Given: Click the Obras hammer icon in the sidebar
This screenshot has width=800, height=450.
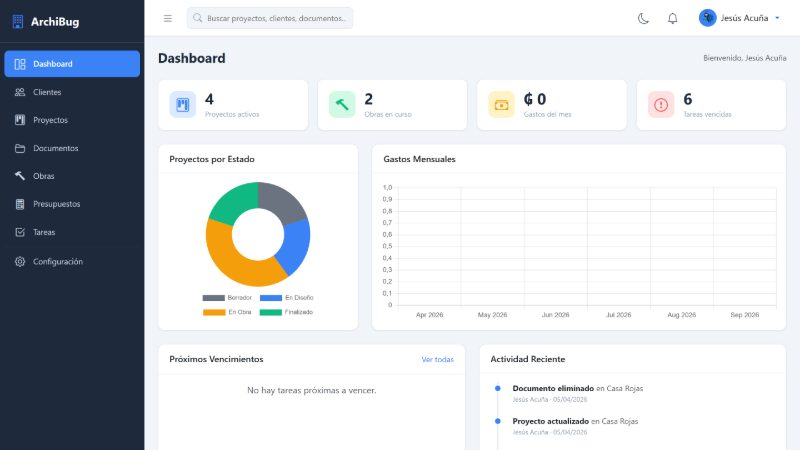Looking at the screenshot, I should 20,176.
